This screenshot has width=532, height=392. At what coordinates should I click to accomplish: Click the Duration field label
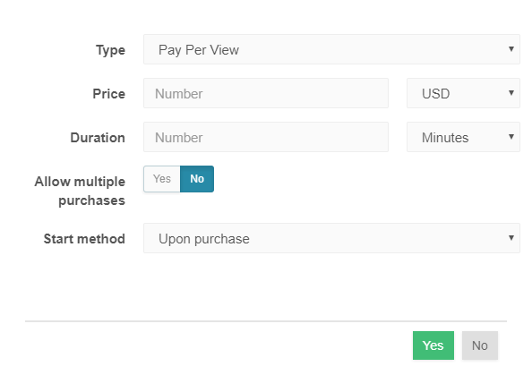98,138
